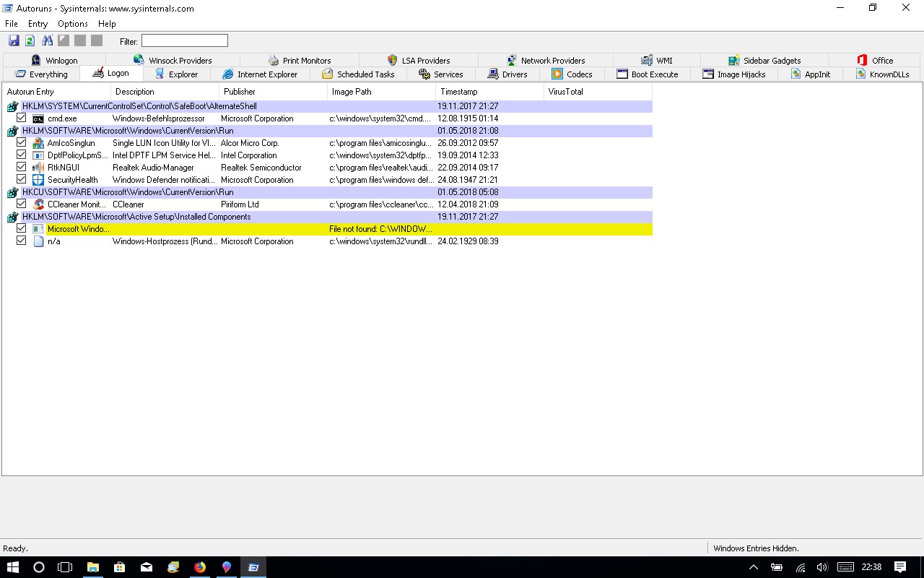Open the notification center icon
The width and height of the screenshot is (924, 578).
[x=900, y=567]
